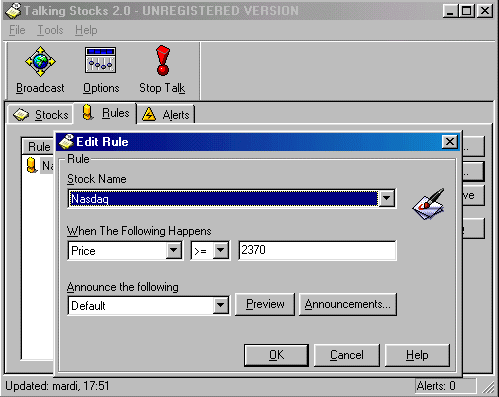The height and width of the screenshot is (397, 499).
Task: Confirm the rule with the OK button
Action: (276, 355)
